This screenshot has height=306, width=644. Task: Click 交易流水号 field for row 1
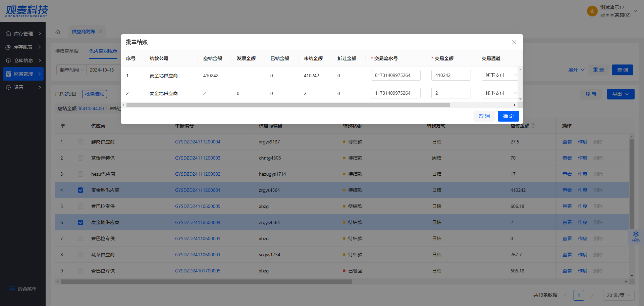click(x=396, y=75)
